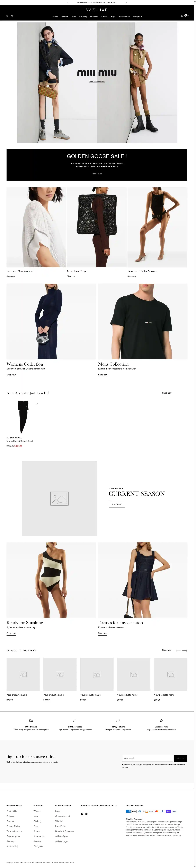
Task: Click the SHOP NOW Current Season button
Action: (x=117, y=504)
